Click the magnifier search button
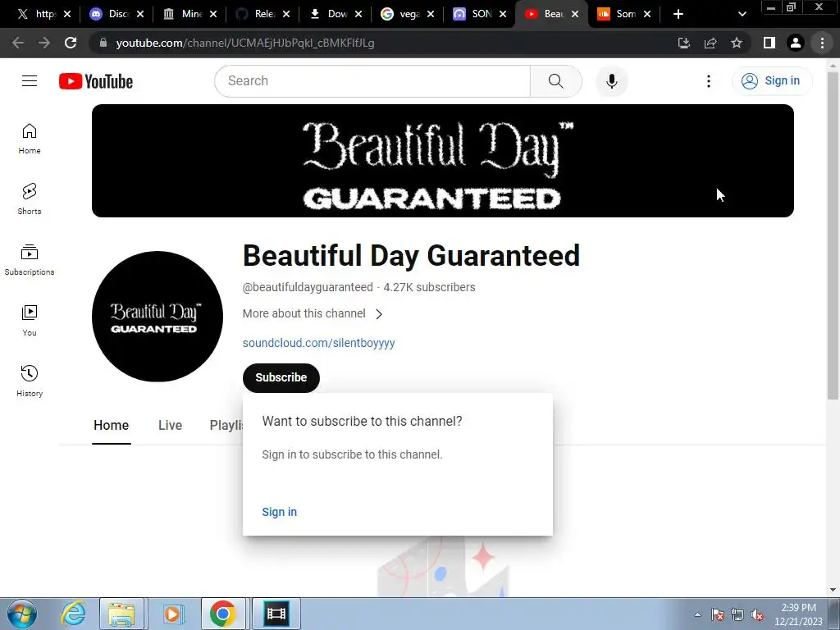The image size is (840, 630). click(555, 81)
